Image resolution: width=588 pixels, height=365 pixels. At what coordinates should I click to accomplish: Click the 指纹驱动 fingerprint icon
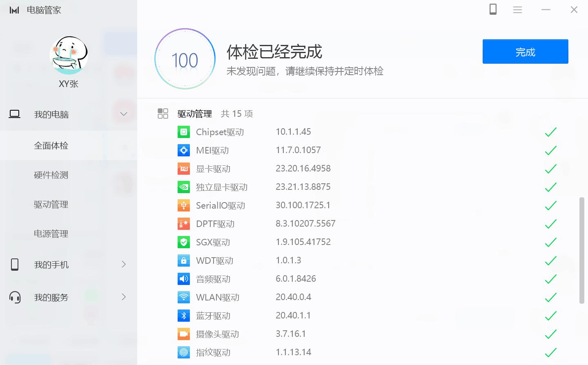pyautogui.click(x=184, y=352)
